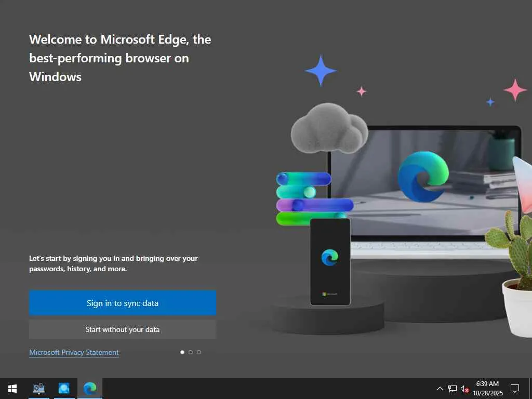
Task: Jump to the third page indicator dot
Action: click(199, 352)
